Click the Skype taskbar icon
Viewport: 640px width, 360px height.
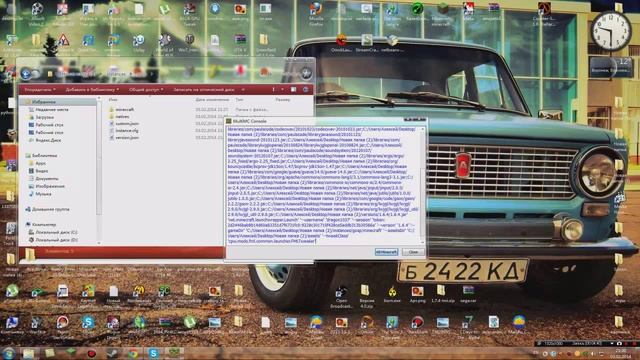[153, 353]
